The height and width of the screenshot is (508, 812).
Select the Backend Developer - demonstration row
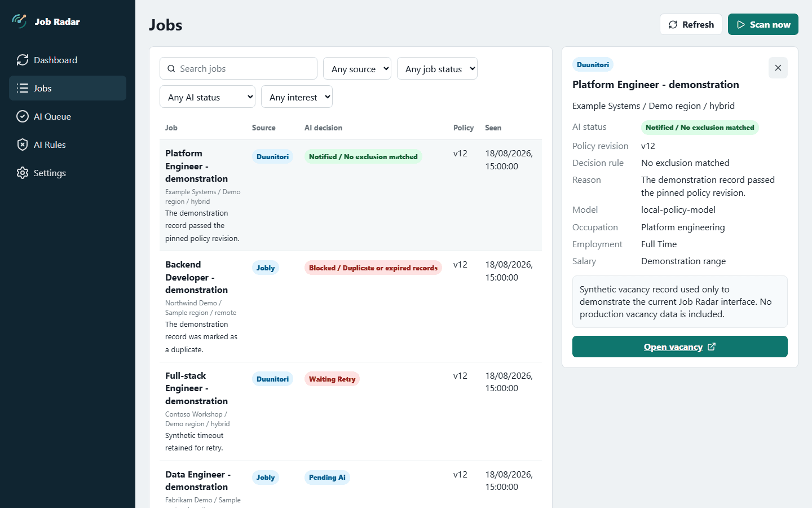[351, 306]
